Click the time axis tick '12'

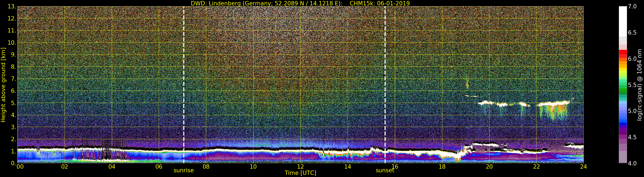pyautogui.click(x=300, y=166)
